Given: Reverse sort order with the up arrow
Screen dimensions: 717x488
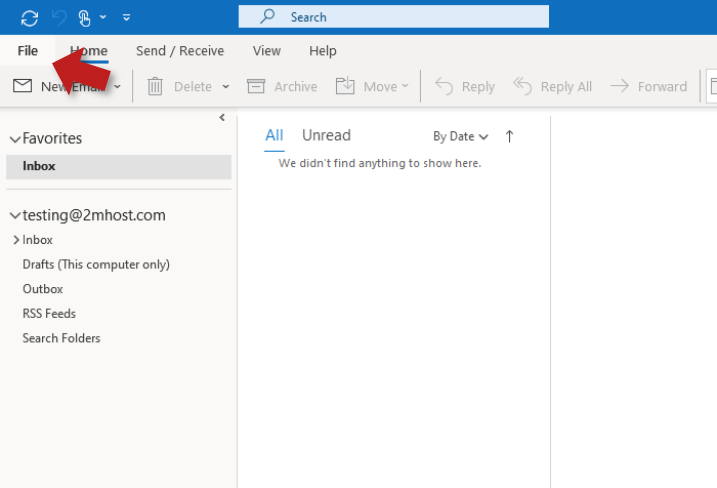Looking at the screenshot, I should 509,136.
